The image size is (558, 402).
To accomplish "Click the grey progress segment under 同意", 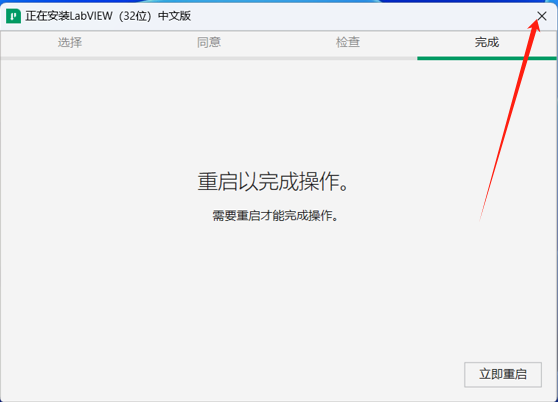I will point(209,58).
